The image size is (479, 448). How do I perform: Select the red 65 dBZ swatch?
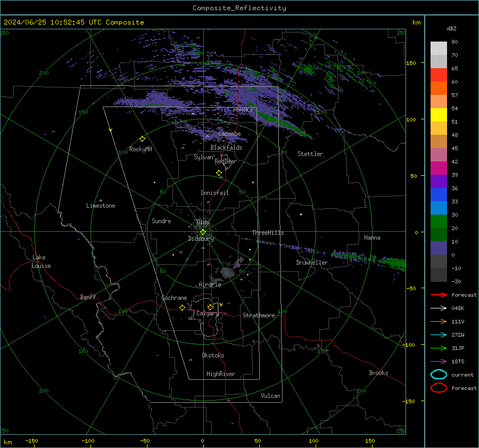(x=439, y=75)
